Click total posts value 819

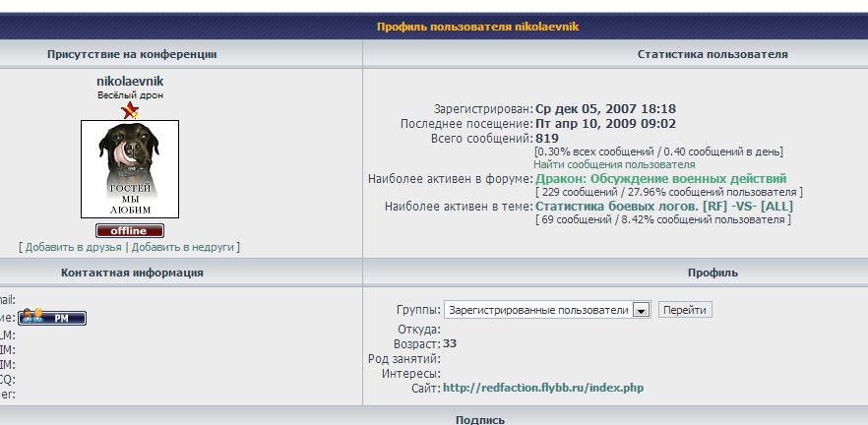coord(547,139)
